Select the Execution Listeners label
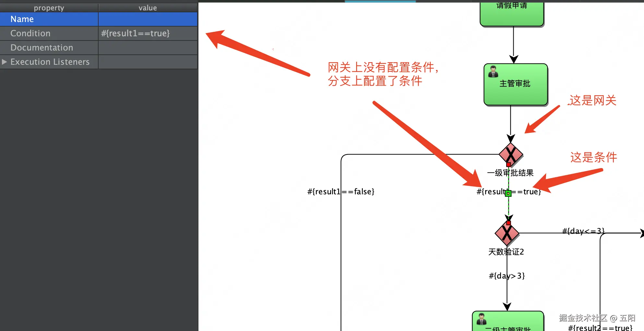Viewport: 644px width, 331px height. click(50, 62)
